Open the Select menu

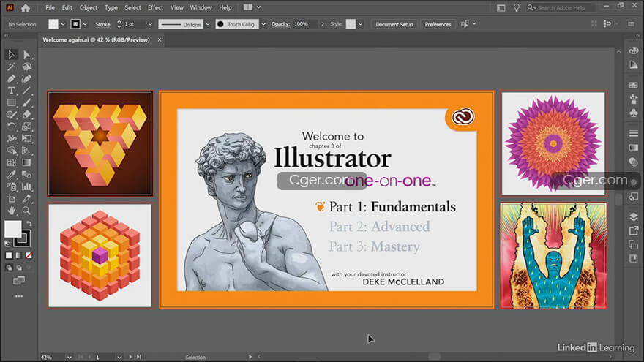[x=132, y=7]
